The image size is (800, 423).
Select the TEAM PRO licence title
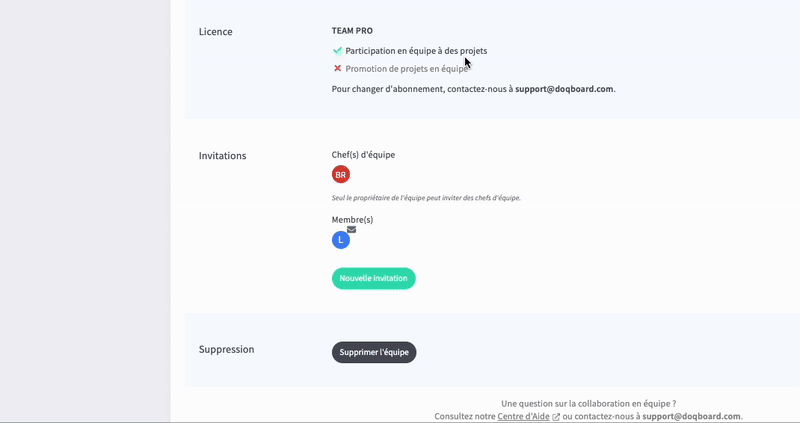[x=352, y=31]
